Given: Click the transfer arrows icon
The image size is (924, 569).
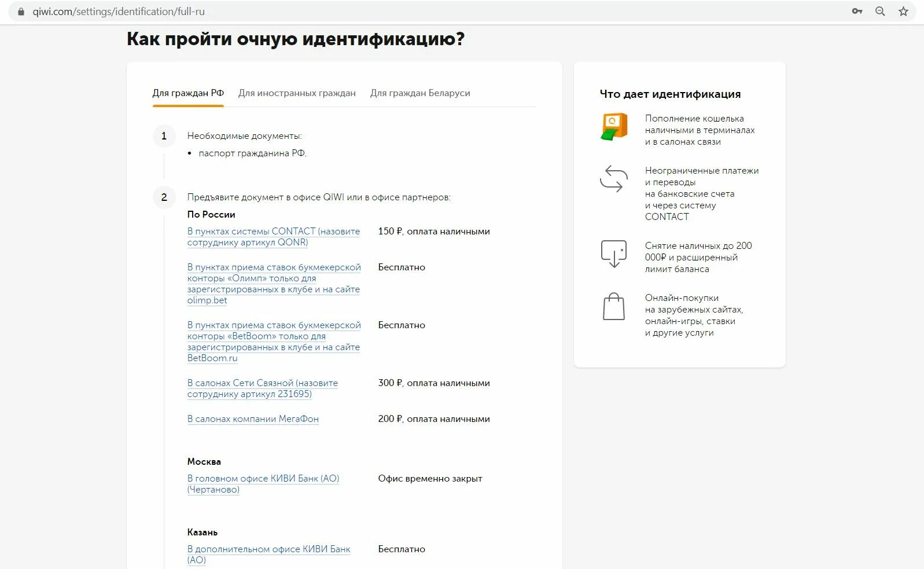Looking at the screenshot, I should coord(614,178).
